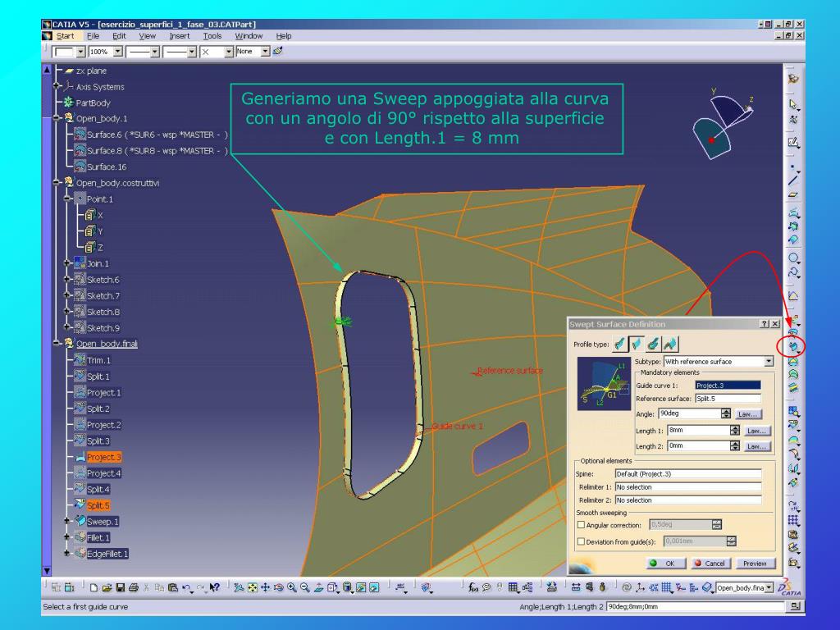Click the Sweep tool in right toolbar
840x630 pixels.
[x=793, y=347]
